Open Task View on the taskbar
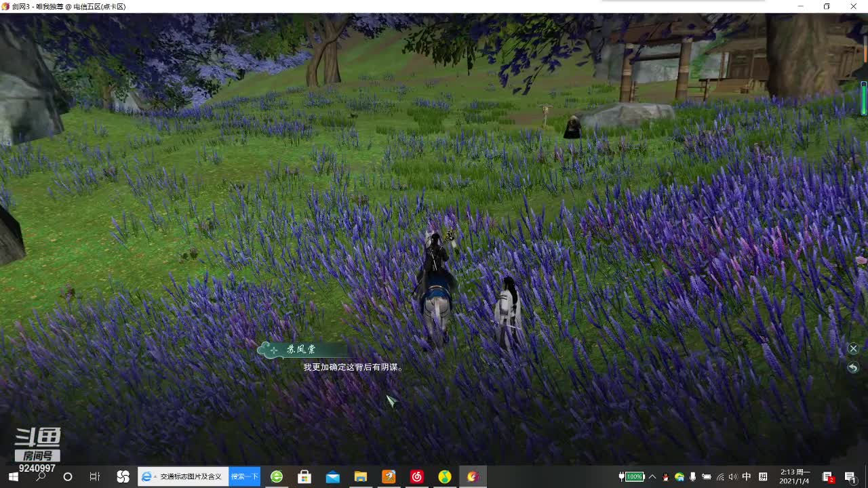Image resolution: width=868 pixels, height=488 pixels. [x=95, y=477]
